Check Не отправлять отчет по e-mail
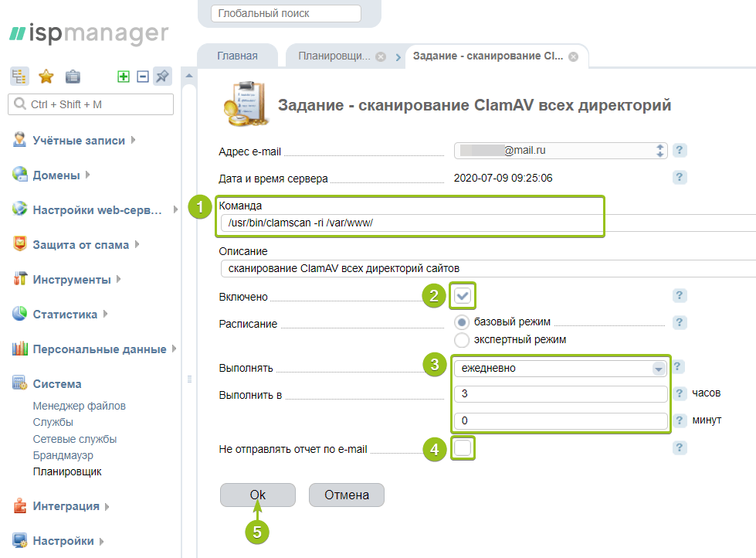This screenshot has width=756, height=558. (463, 447)
